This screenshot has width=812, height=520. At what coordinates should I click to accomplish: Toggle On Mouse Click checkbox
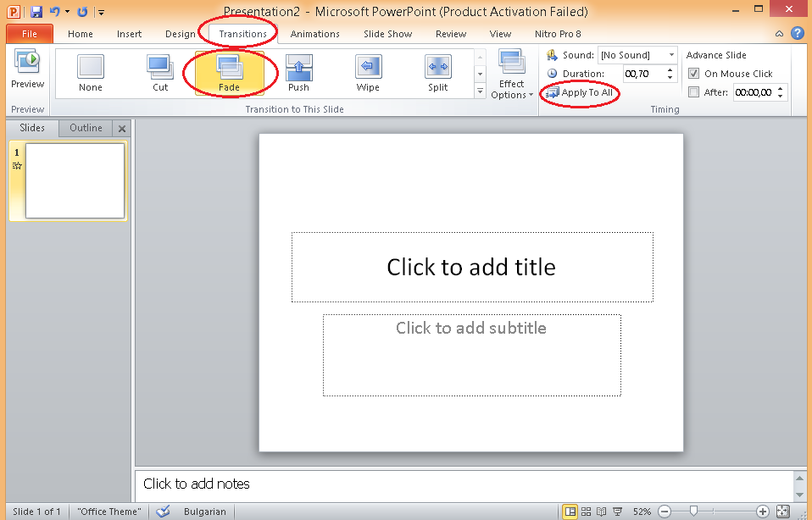pyautogui.click(x=694, y=74)
